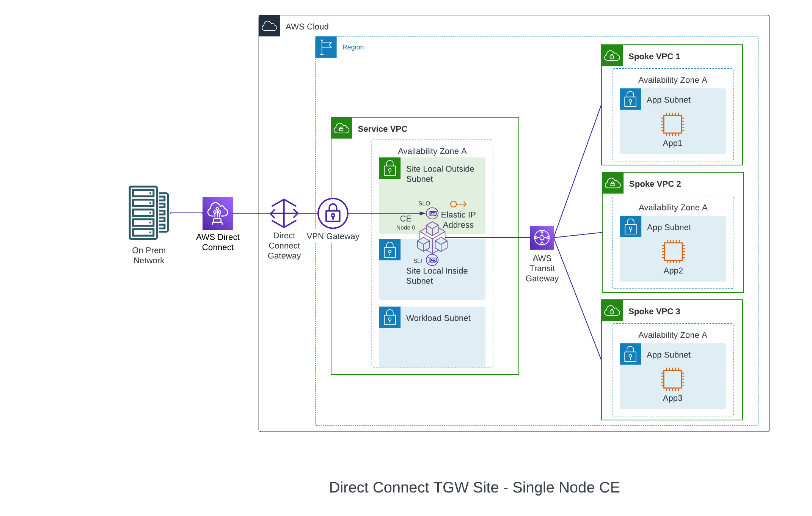812x516 pixels.
Task: Select the Availability Zone A label in Service VPC
Action: (432, 151)
